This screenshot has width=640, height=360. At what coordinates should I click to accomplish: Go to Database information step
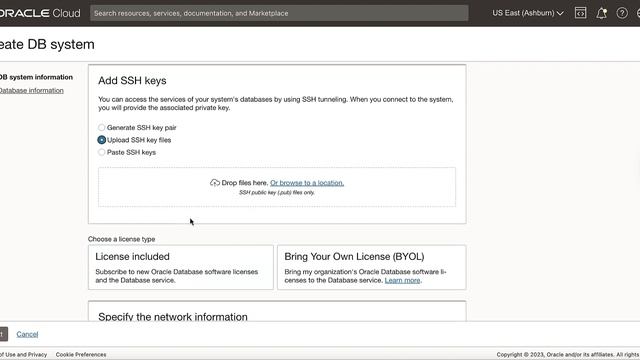31,90
